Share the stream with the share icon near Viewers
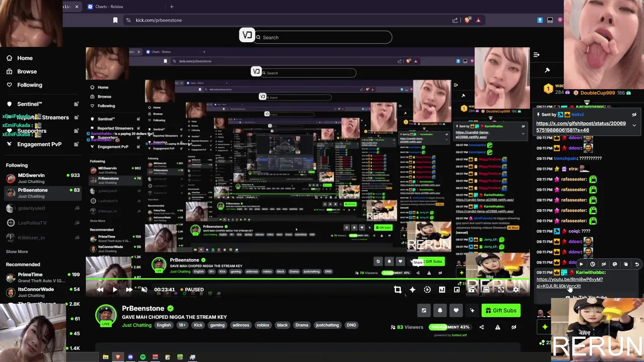 (481, 327)
